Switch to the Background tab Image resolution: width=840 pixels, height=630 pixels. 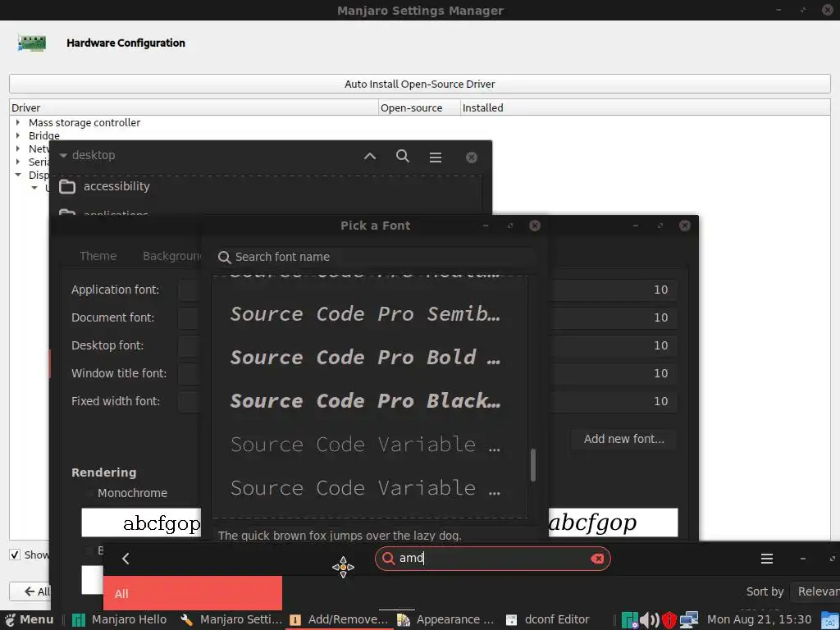pyautogui.click(x=171, y=256)
